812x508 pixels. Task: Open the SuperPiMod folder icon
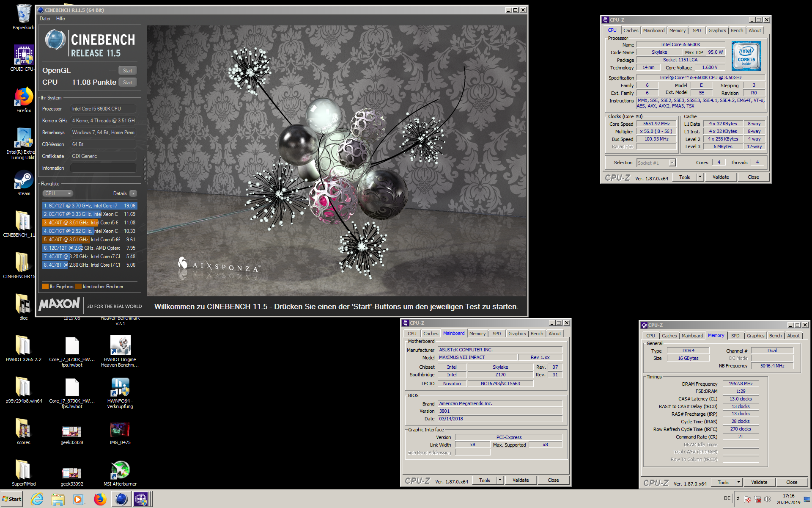[x=24, y=470]
